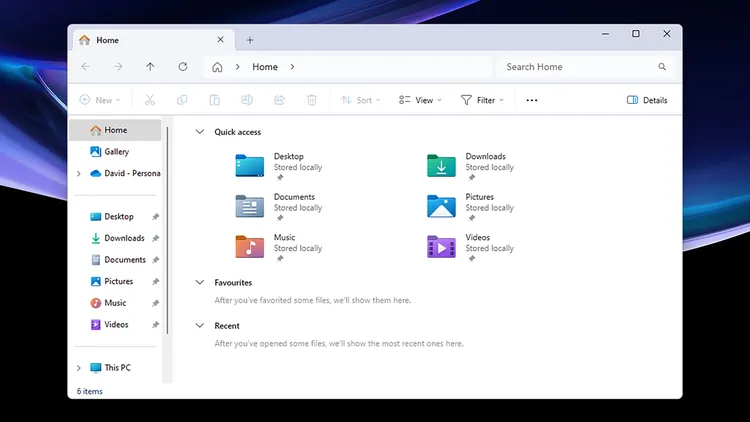
Task: Toggle the Details pane
Action: point(647,100)
